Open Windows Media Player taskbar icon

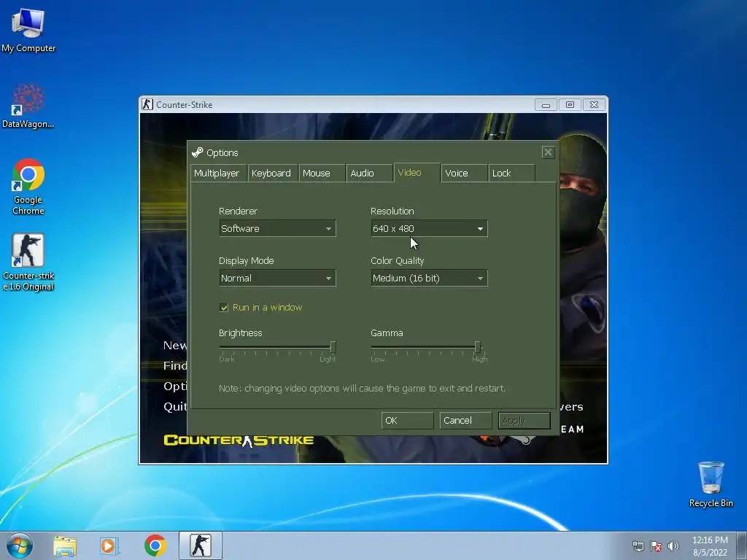coord(109,546)
